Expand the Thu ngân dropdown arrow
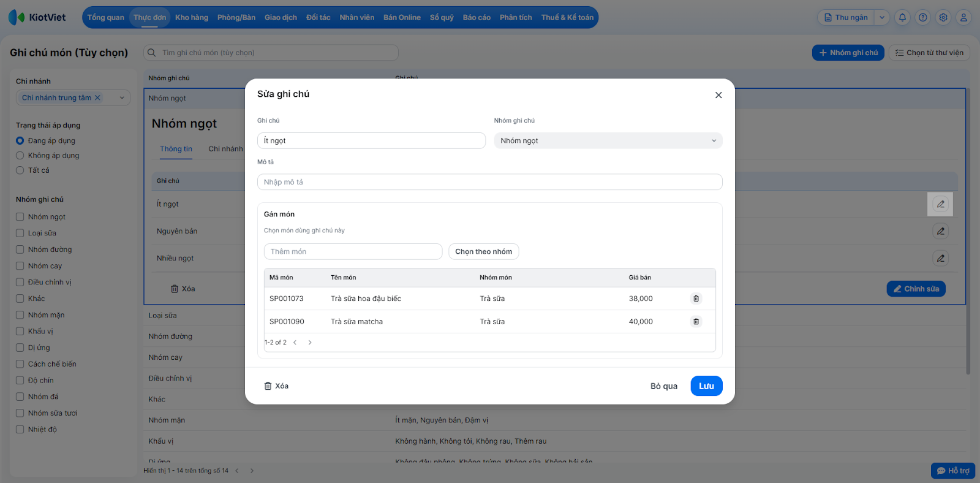Viewport: 980px width, 483px height. tap(882, 18)
